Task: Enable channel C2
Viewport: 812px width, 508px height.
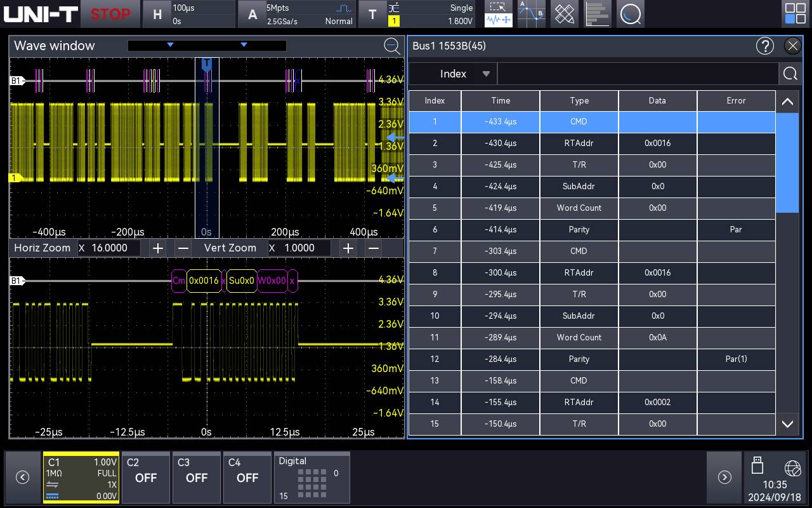Action: 145,478
